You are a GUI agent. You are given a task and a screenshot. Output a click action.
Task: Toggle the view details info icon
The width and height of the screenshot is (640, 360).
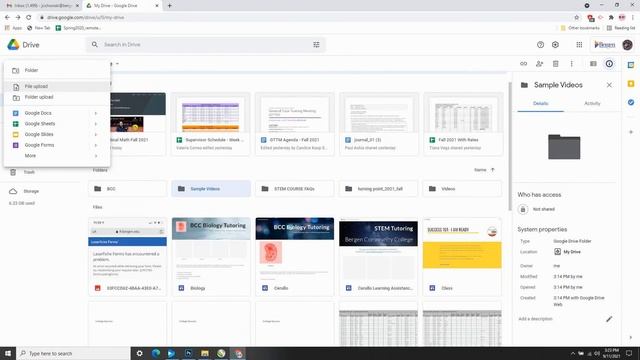609,64
